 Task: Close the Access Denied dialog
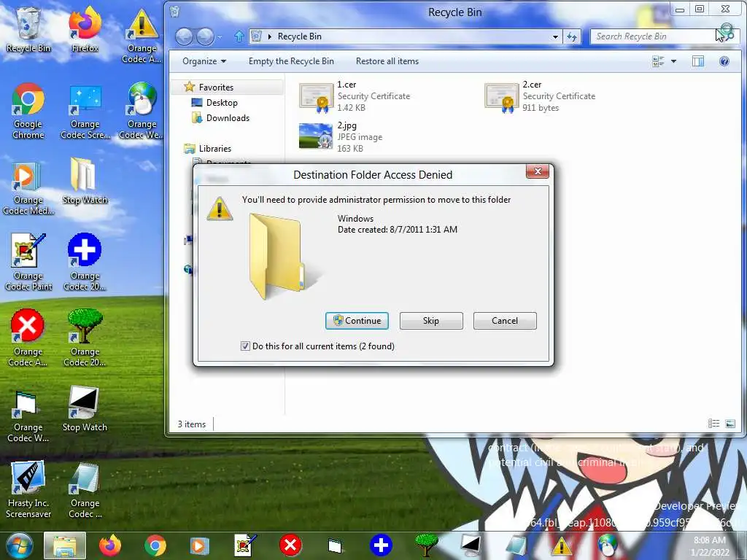[x=538, y=171]
